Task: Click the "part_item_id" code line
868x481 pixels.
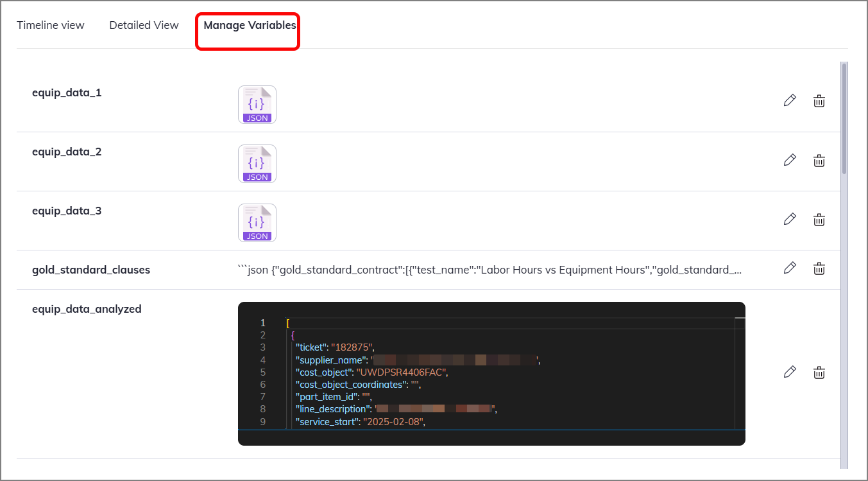Action: 334,397
